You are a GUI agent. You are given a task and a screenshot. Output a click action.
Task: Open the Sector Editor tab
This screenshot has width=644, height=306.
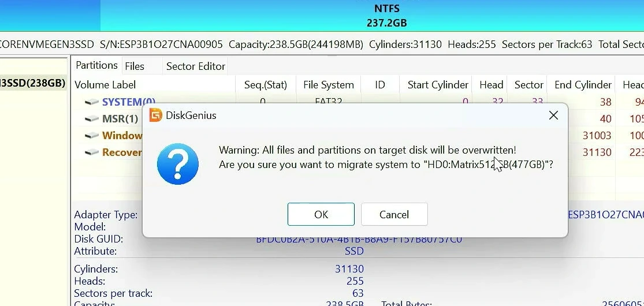195,66
